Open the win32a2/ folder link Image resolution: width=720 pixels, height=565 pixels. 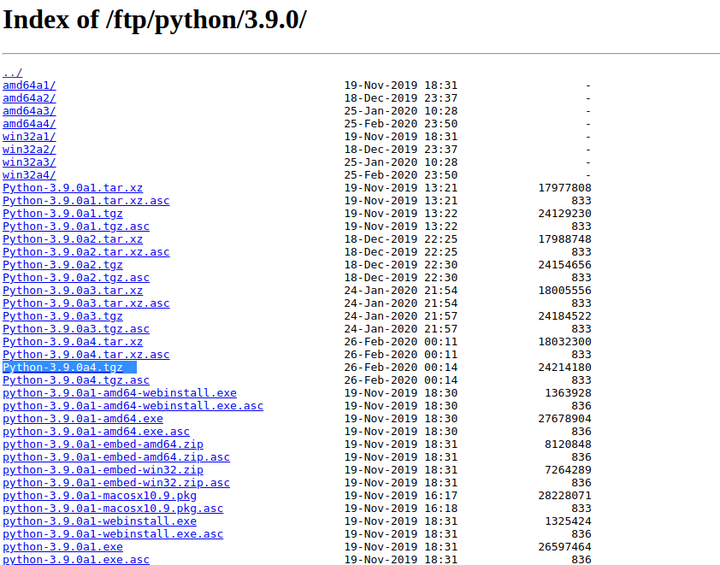pos(29,150)
